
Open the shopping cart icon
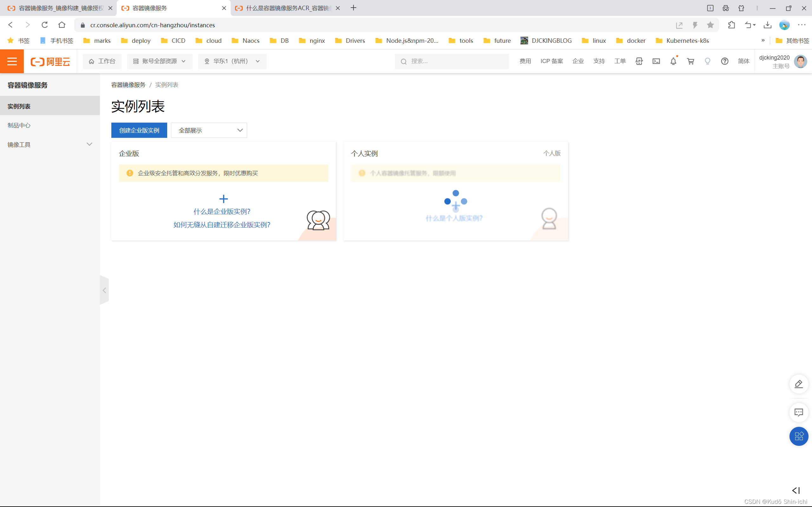click(x=690, y=61)
